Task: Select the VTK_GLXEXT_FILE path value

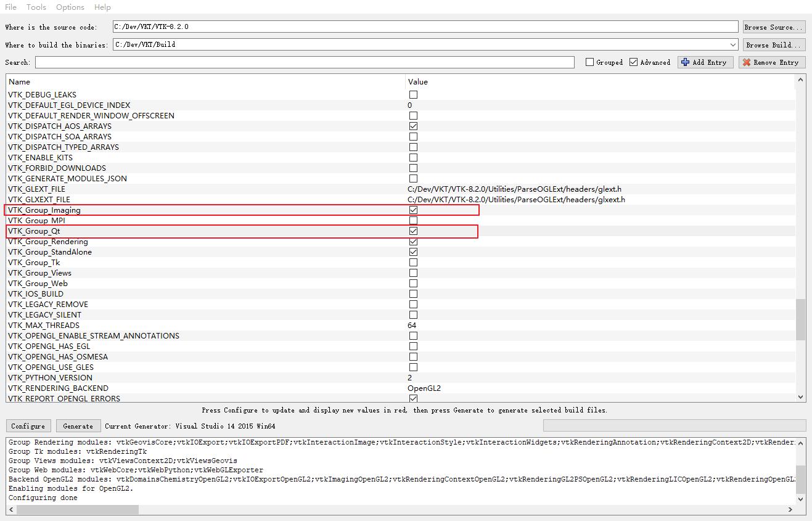Action: pos(516,200)
